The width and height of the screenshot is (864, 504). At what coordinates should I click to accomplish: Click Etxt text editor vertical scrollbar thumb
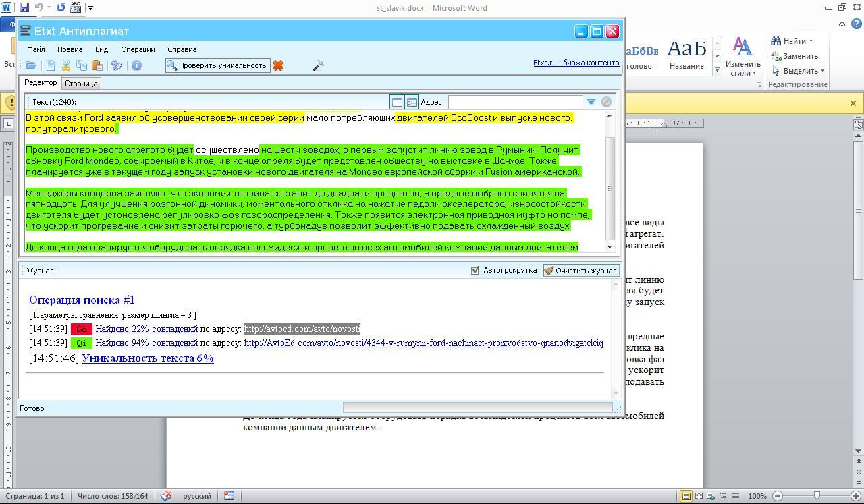pos(610,188)
